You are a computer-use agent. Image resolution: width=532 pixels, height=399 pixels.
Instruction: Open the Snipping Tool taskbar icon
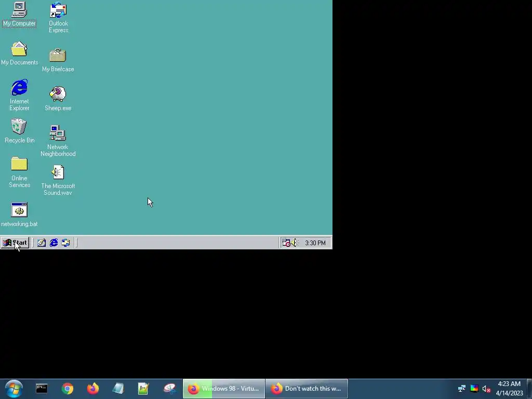(169, 389)
